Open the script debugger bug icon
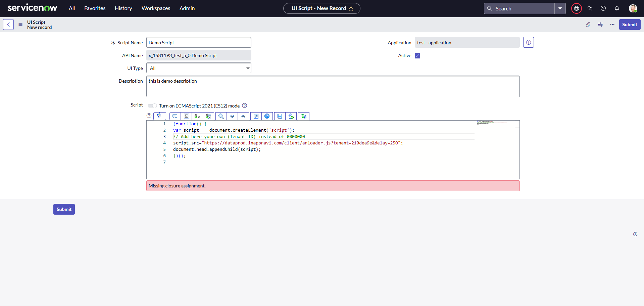 tap(304, 116)
